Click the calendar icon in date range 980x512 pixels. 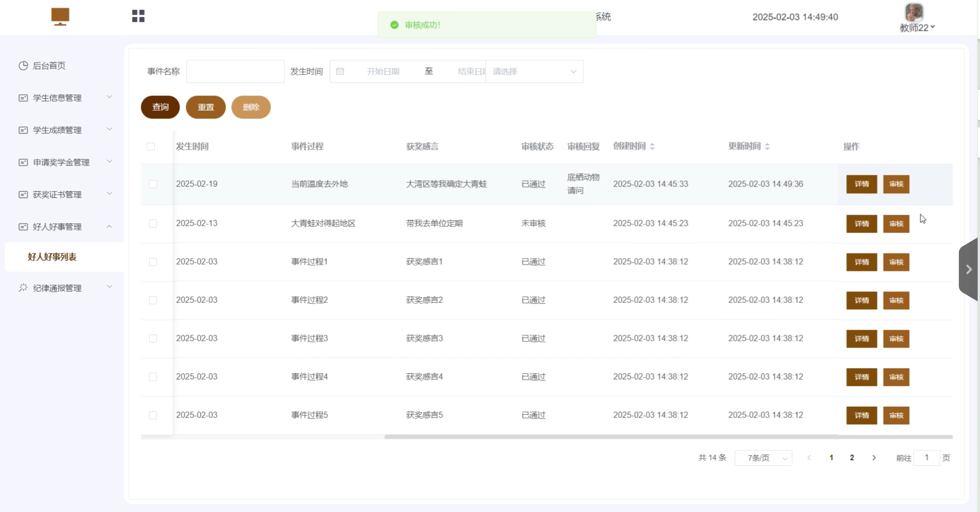coord(340,71)
